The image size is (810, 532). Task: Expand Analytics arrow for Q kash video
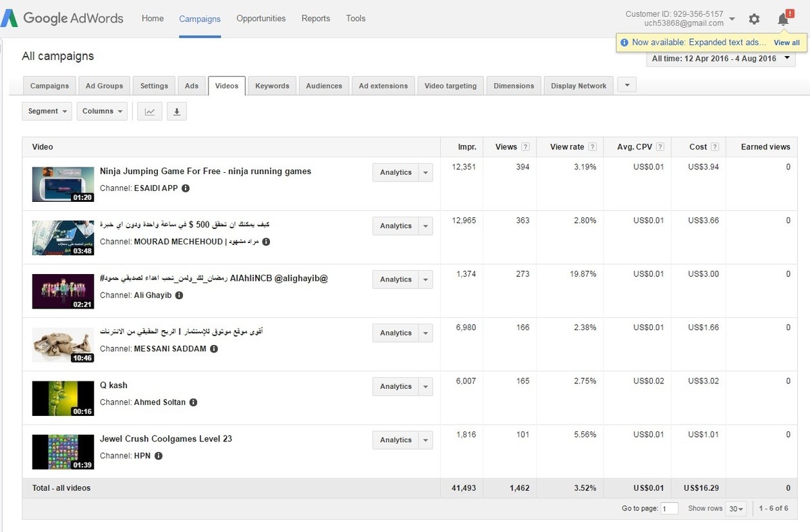[x=425, y=387]
